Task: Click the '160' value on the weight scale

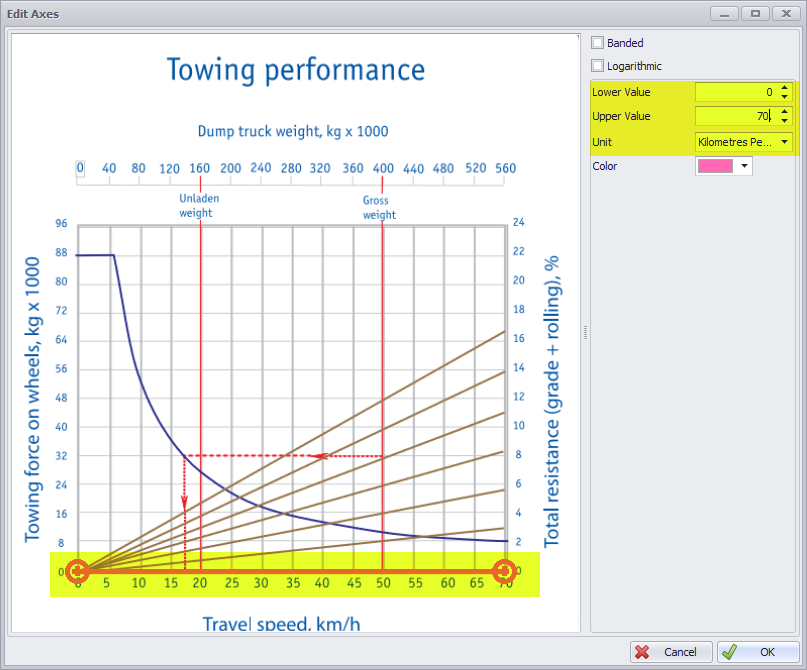Action: point(200,169)
